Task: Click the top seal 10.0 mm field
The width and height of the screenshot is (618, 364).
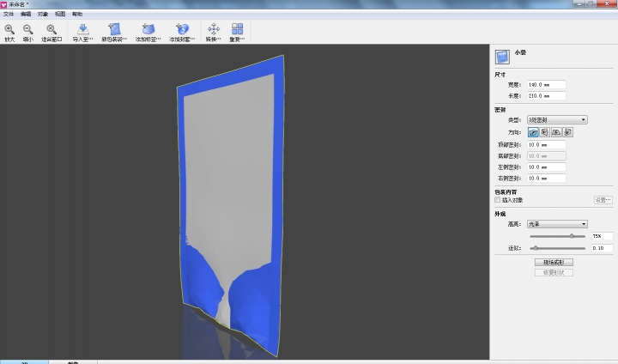Action: click(x=546, y=145)
